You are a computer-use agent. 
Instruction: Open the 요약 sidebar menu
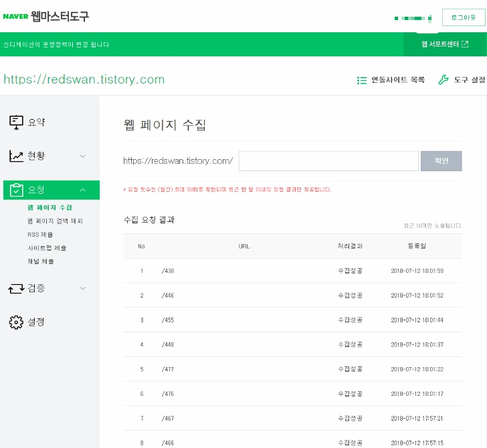(36, 122)
